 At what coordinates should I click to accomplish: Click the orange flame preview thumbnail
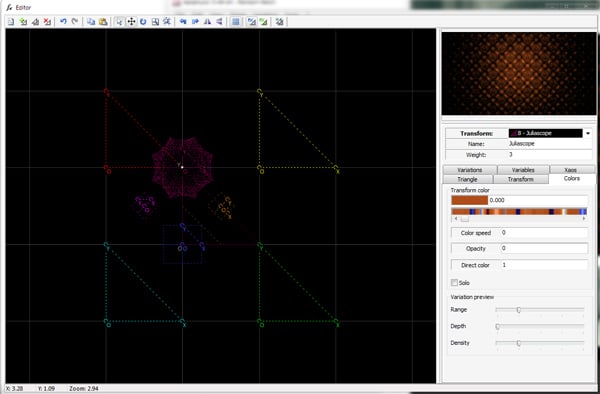(x=519, y=73)
